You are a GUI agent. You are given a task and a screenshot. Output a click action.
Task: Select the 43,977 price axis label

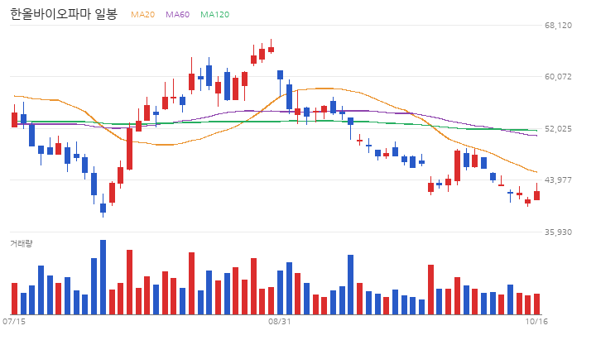(558, 180)
